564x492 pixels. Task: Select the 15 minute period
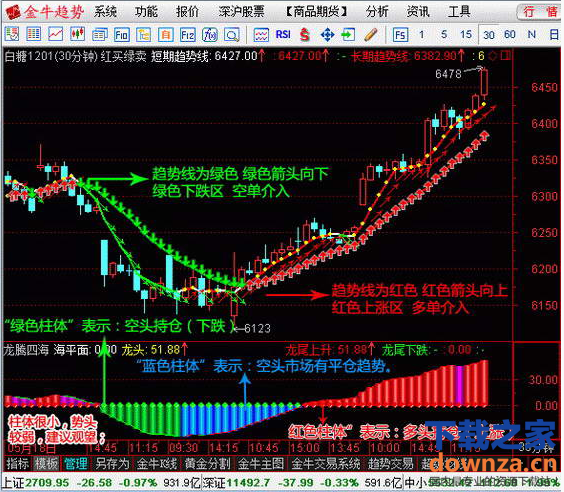coord(465,35)
